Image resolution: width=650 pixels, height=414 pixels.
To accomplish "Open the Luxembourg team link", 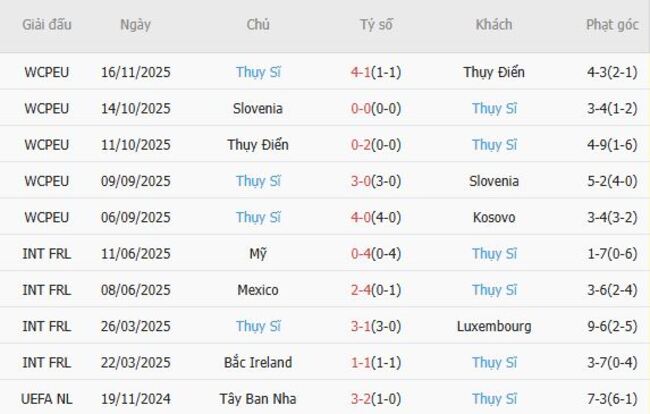I will 494,326.
